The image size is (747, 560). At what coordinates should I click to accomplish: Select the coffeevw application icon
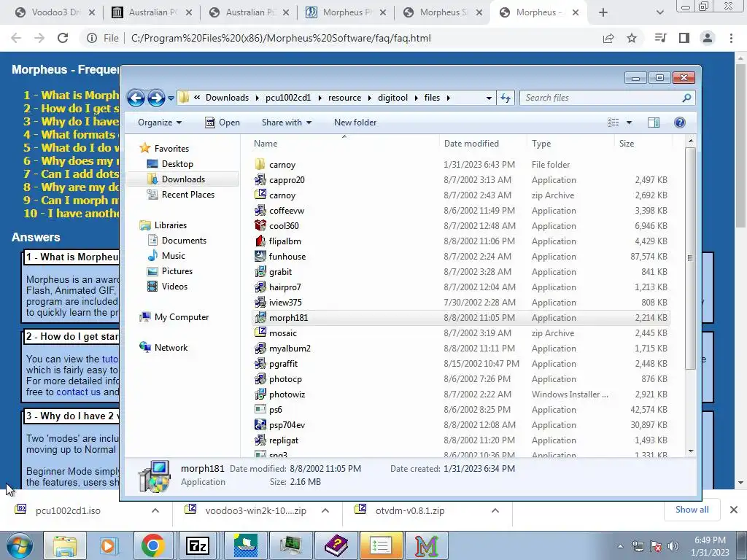(x=260, y=210)
